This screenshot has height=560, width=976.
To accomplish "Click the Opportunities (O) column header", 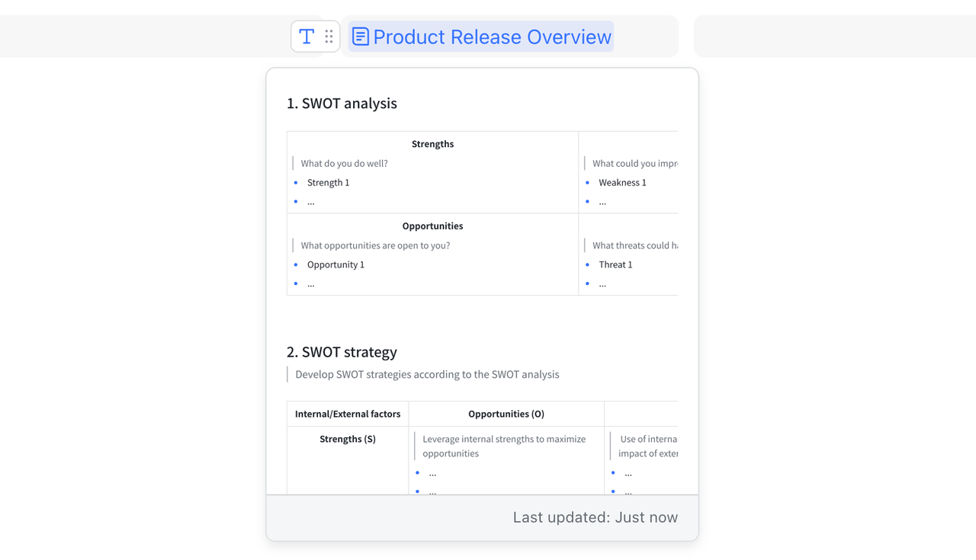I will point(506,414).
